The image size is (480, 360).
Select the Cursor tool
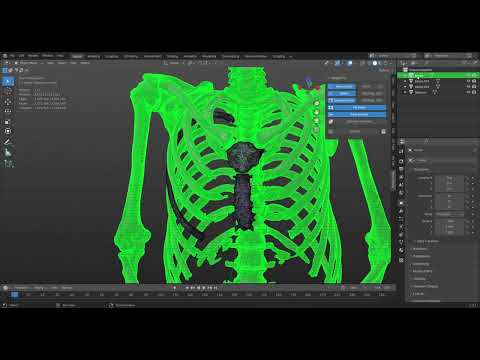tap(8, 91)
